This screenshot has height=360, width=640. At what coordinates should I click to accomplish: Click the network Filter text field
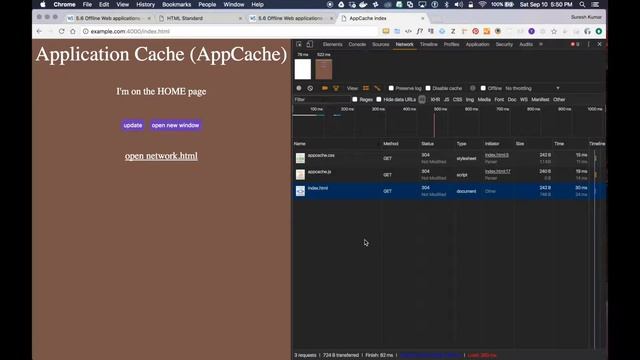[321, 100]
